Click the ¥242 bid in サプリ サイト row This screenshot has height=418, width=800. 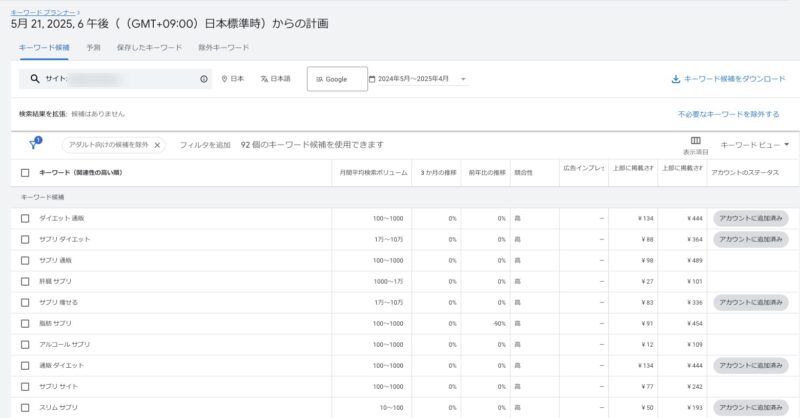[x=695, y=387]
